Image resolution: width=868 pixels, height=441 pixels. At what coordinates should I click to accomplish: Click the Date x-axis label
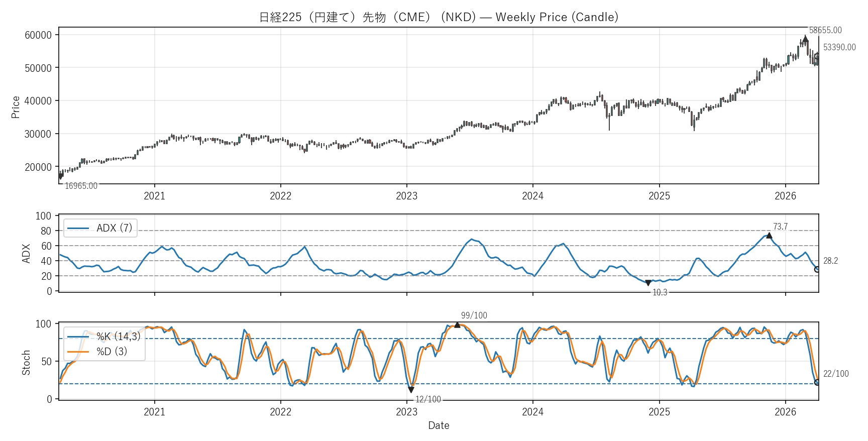439,425
